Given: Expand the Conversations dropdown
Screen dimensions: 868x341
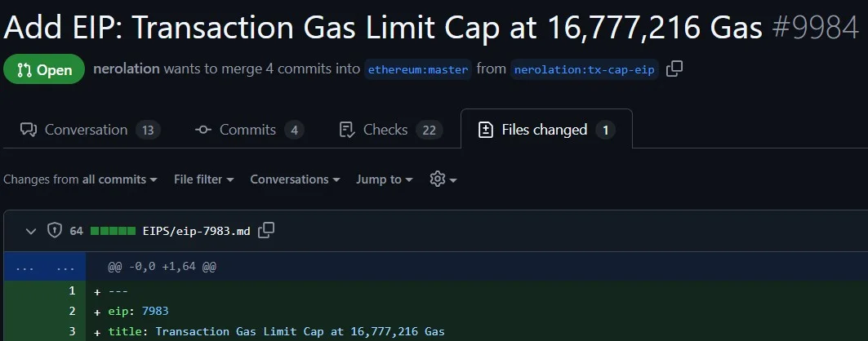Looking at the screenshot, I should [x=295, y=179].
